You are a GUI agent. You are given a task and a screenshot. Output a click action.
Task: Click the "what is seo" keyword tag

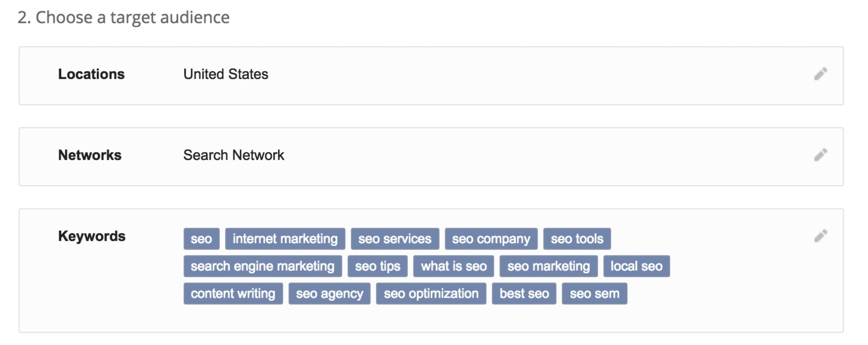click(454, 266)
